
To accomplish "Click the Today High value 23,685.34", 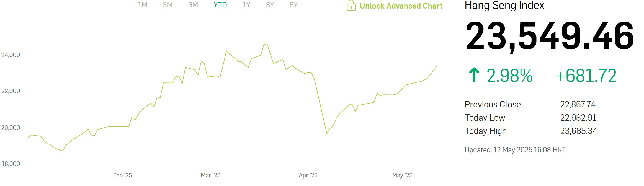I will [579, 131].
